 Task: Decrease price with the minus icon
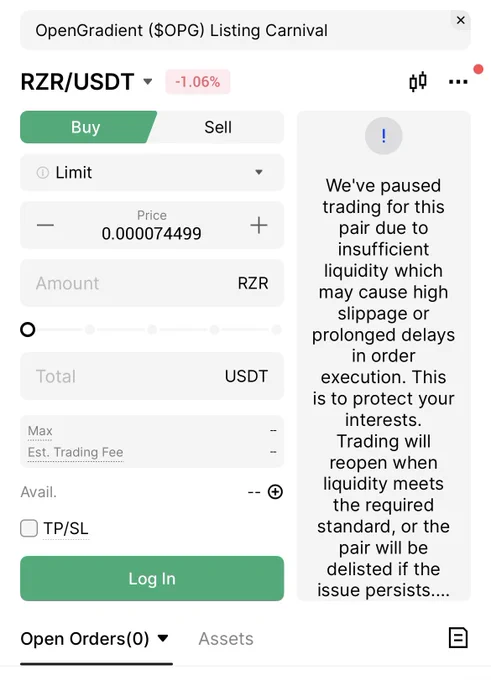point(45,225)
